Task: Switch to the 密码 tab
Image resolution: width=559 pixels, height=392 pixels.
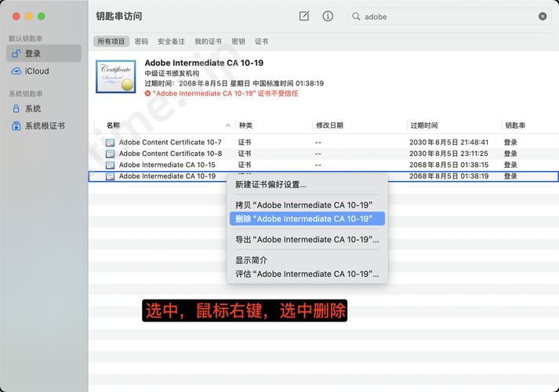Action: (141, 42)
